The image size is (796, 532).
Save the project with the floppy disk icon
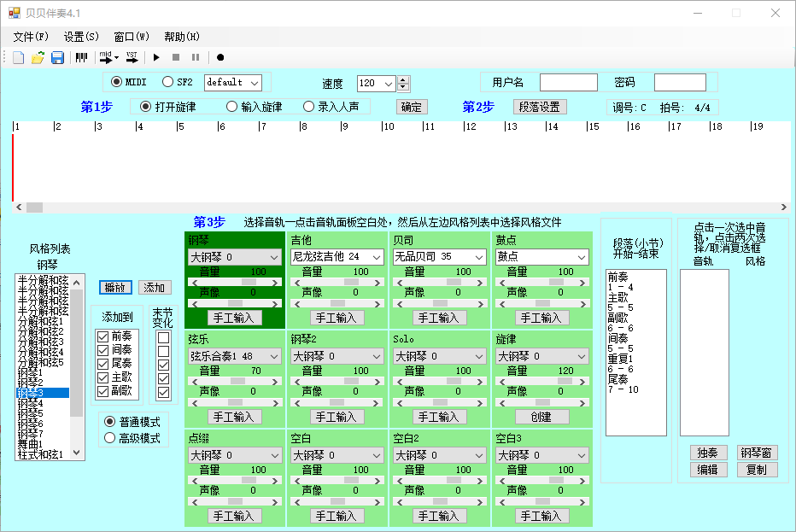coord(57,57)
